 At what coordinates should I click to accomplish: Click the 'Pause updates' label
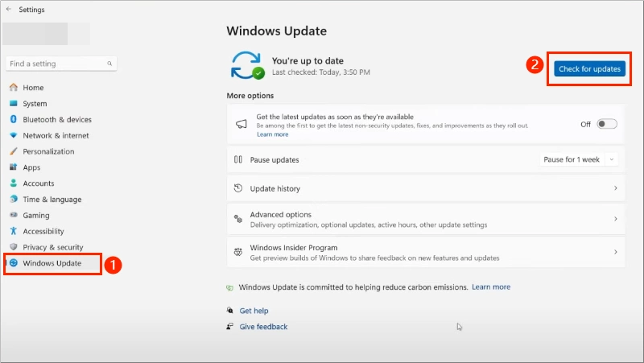(x=275, y=159)
